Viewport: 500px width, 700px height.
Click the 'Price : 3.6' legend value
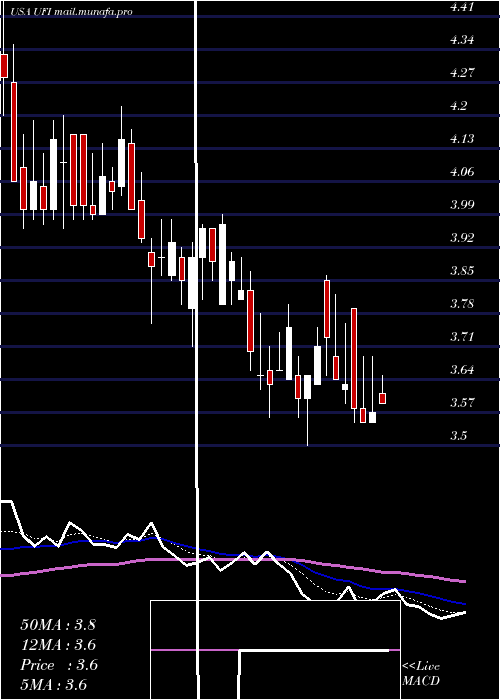(x=59, y=665)
